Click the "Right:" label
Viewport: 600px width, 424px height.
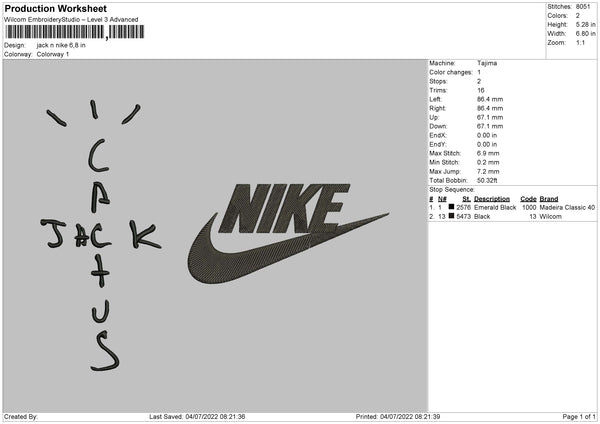click(x=437, y=108)
